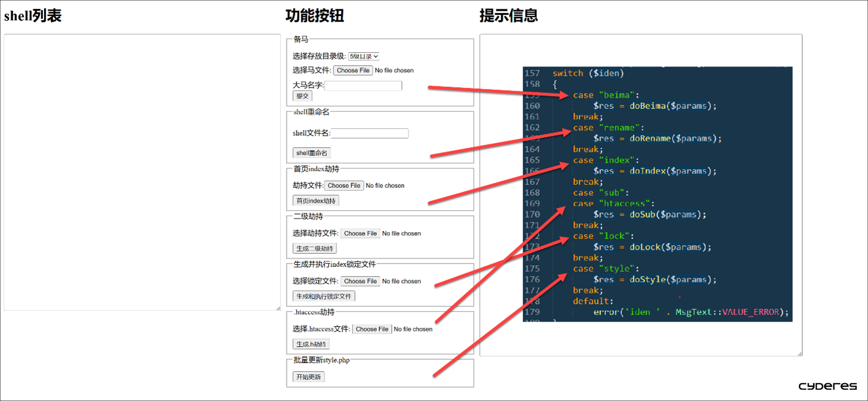The image size is (868, 401).
Task: Click Choose File in the 二级劫持 section
Action: click(360, 233)
